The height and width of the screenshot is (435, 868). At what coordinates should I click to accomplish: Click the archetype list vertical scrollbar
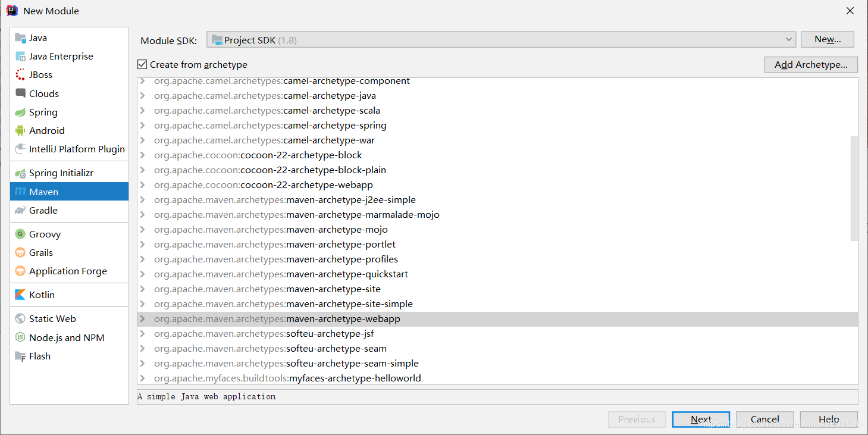point(854,188)
